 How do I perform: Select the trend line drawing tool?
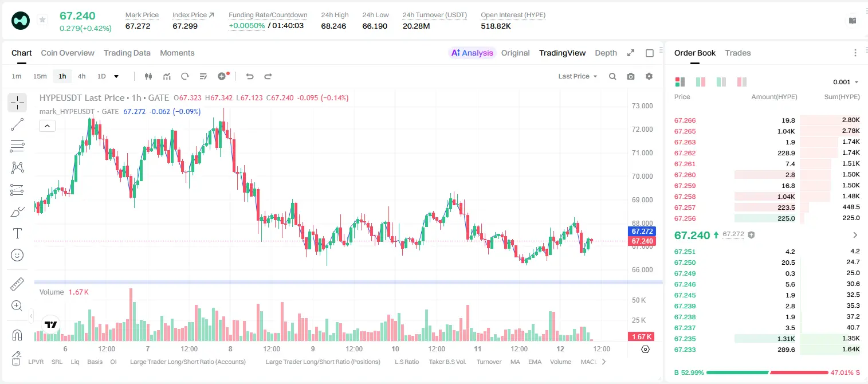(x=17, y=124)
